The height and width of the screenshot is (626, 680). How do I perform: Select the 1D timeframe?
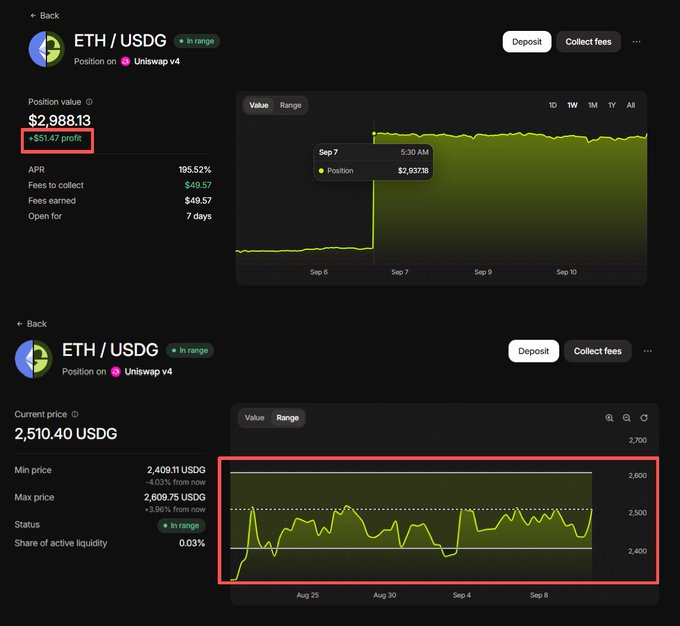(x=552, y=105)
